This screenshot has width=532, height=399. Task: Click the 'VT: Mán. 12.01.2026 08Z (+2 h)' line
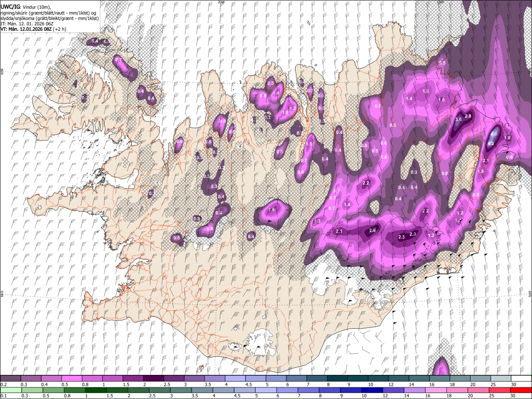coord(32,30)
